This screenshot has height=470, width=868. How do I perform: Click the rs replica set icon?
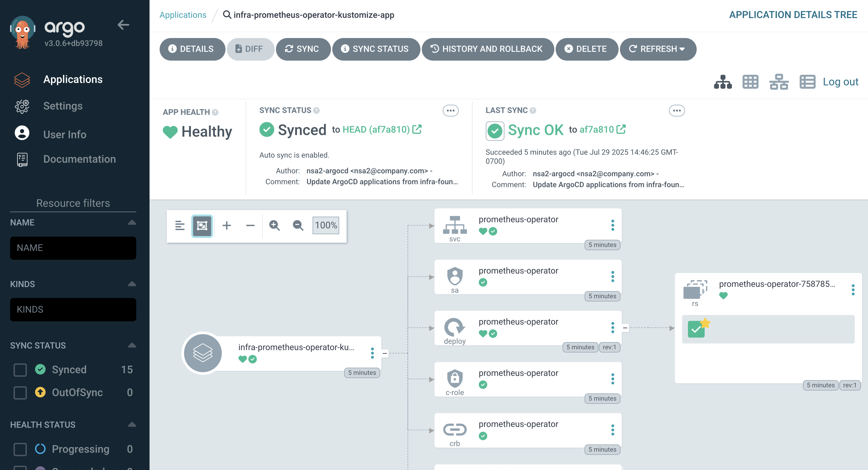point(695,289)
